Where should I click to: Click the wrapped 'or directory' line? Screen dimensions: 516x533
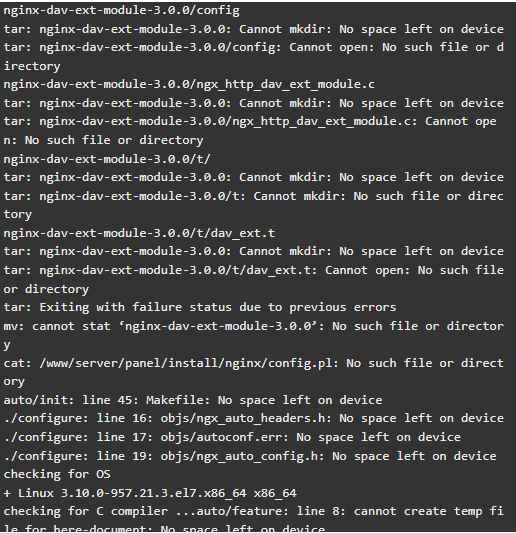(x=46, y=289)
